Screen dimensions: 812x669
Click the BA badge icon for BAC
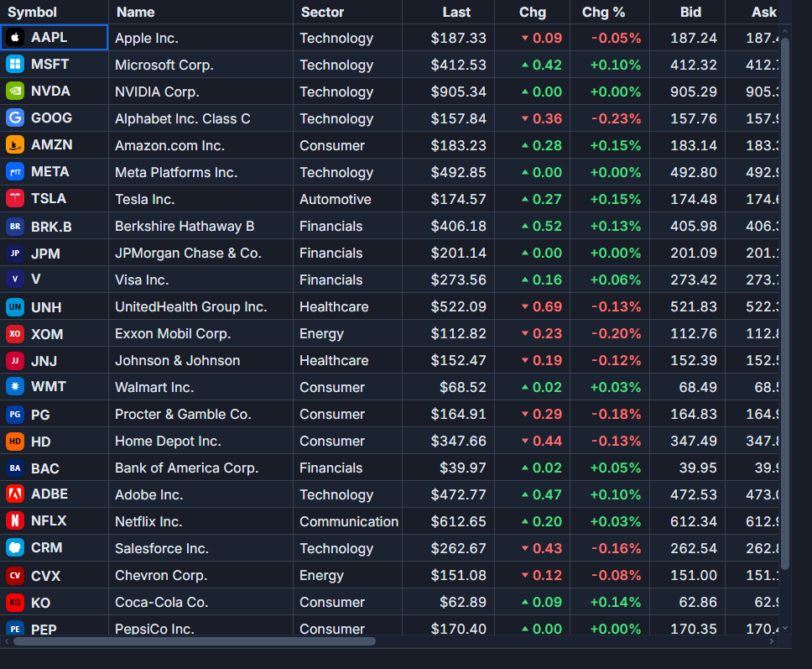[x=15, y=468]
